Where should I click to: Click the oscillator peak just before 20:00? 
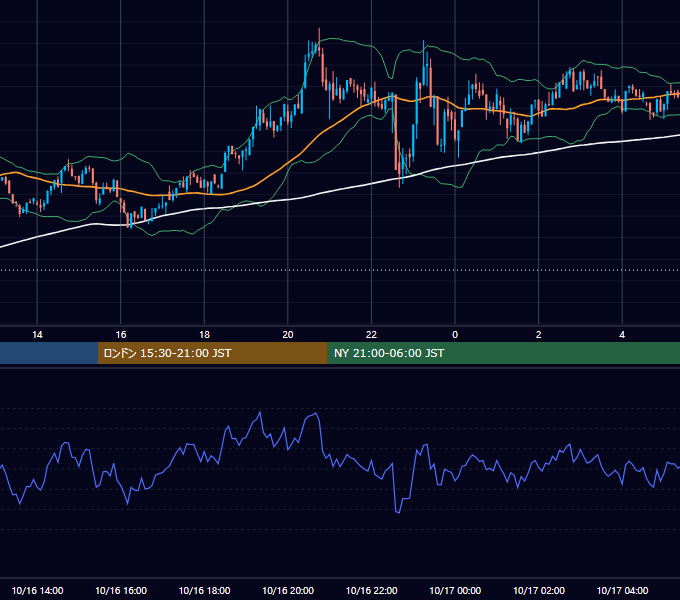260,412
